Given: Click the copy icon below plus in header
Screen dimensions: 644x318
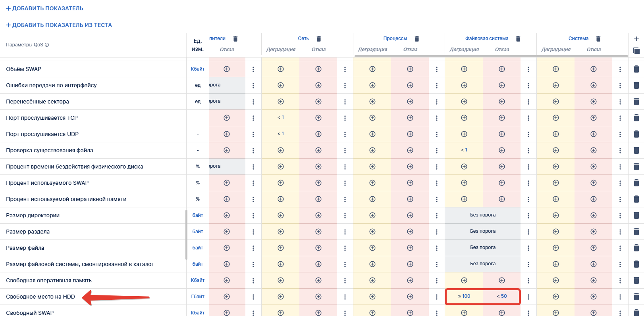Looking at the screenshot, I should pos(636,50).
